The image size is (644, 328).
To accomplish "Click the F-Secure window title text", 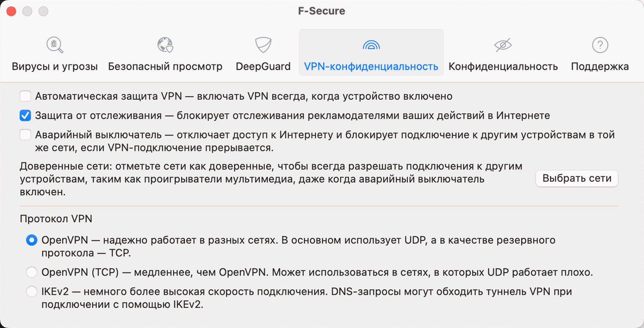I will point(322,11).
